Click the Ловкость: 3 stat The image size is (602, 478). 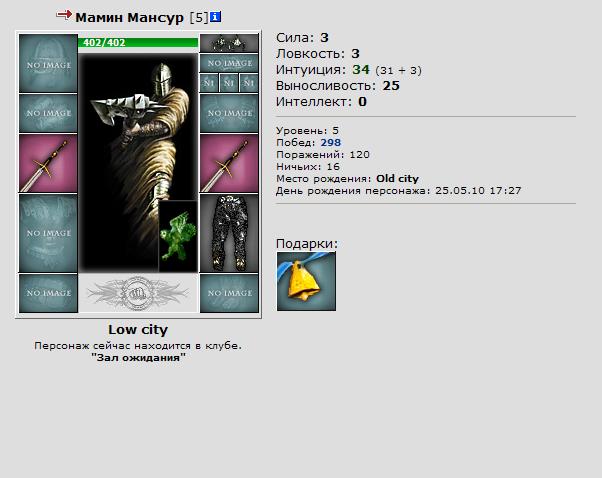click(318, 54)
